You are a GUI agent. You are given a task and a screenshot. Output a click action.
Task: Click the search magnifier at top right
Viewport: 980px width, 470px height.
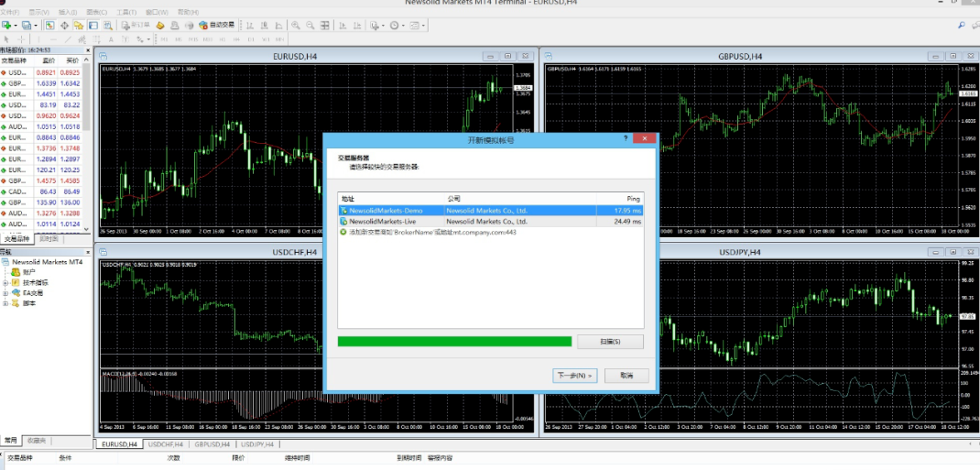[x=962, y=25]
